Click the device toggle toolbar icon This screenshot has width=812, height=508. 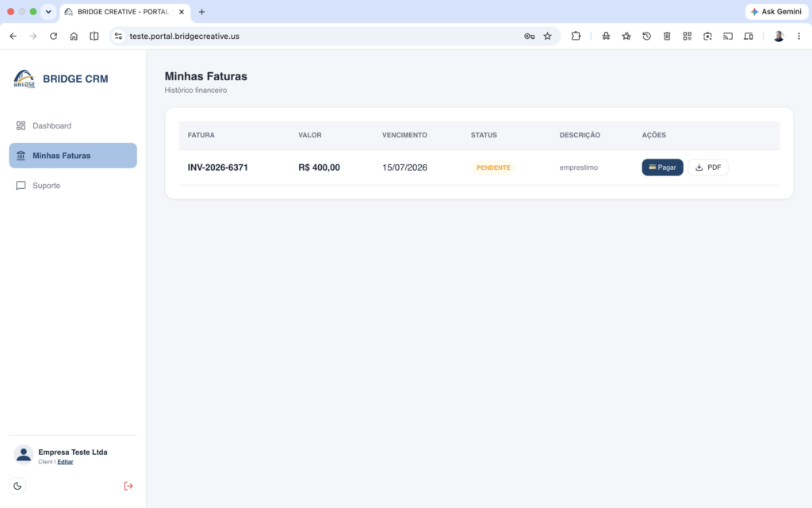[x=749, y=37]
